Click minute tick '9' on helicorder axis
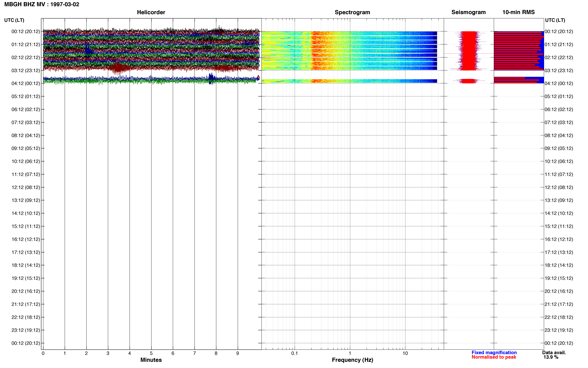The height and width of the screenshot is (368, 588). (238, 353)
